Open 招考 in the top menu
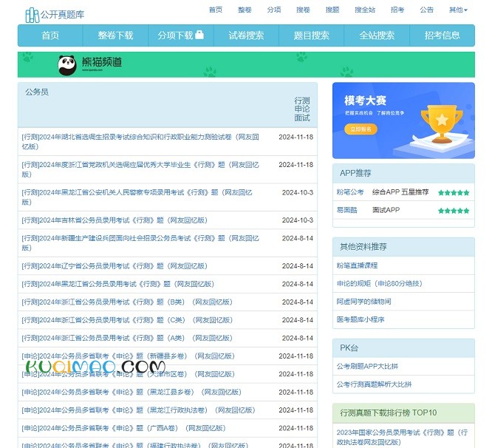The height and width of the screenshot is (448, 492). click(397, 10)
